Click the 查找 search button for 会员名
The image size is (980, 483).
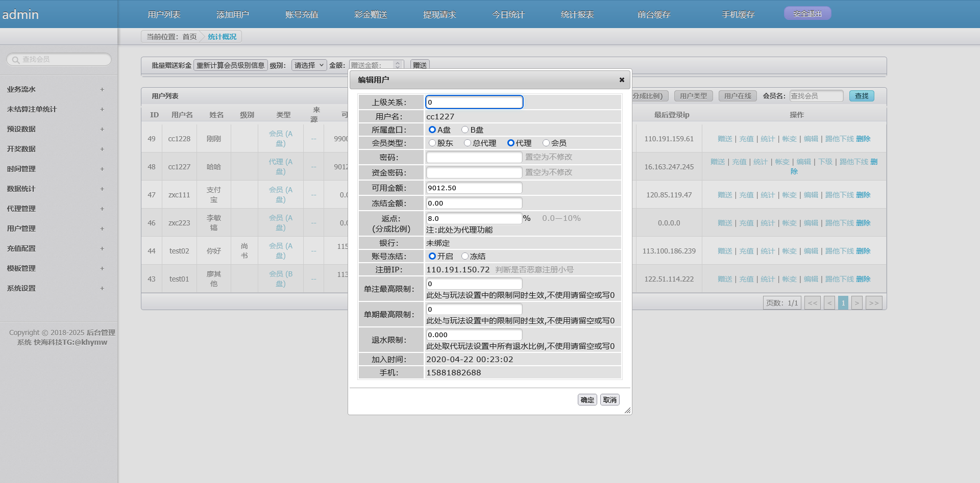(862, 96)
